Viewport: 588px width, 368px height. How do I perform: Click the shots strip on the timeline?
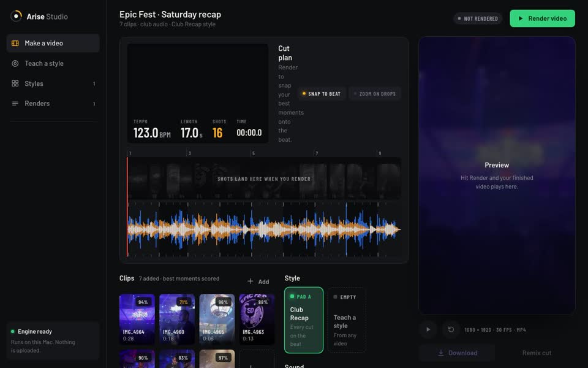(x=264, y=178)
